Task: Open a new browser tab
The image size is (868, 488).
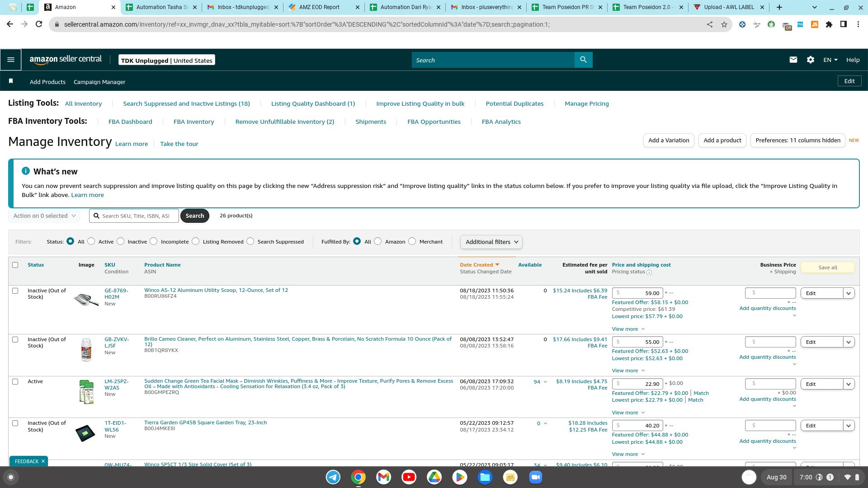Action: click(779, 7)
